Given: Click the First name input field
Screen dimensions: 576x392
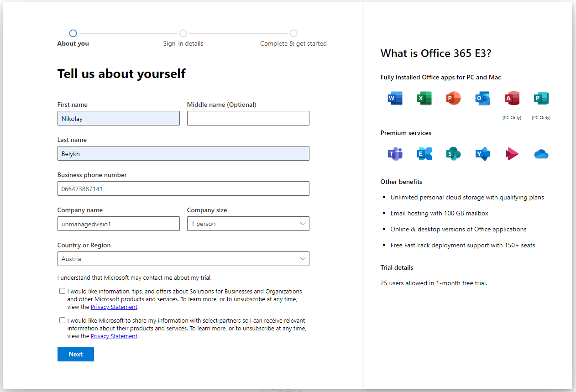Looking at the screenshot, I should [118, 118].
